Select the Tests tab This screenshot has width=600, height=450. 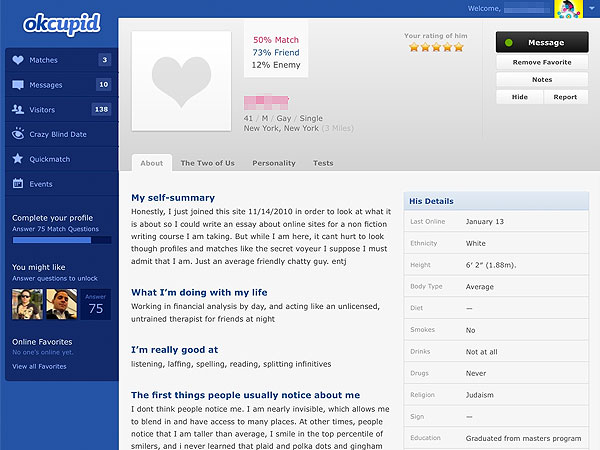tap(323, 163)
